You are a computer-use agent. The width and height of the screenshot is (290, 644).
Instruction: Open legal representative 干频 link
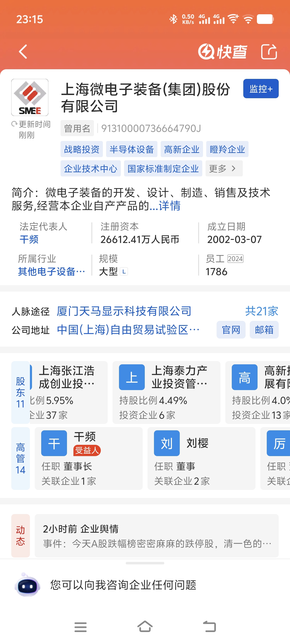29,239
